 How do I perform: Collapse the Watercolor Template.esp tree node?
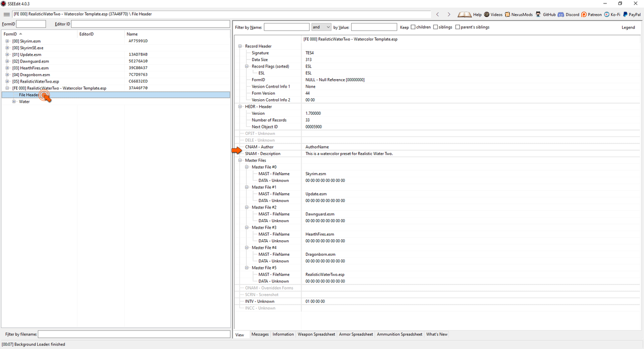(x=8, y=88)
